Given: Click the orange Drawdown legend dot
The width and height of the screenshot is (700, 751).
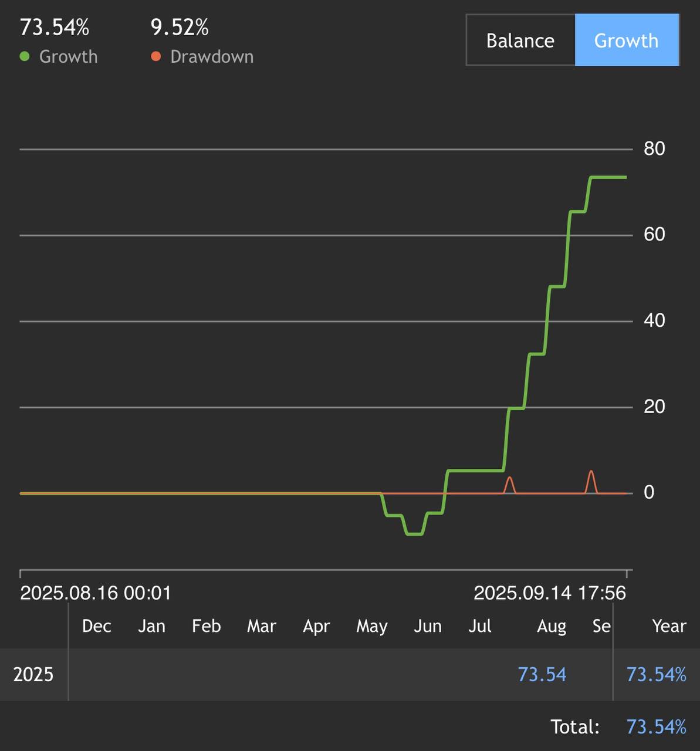Looking at the screenshot, I should coord(155,57).
